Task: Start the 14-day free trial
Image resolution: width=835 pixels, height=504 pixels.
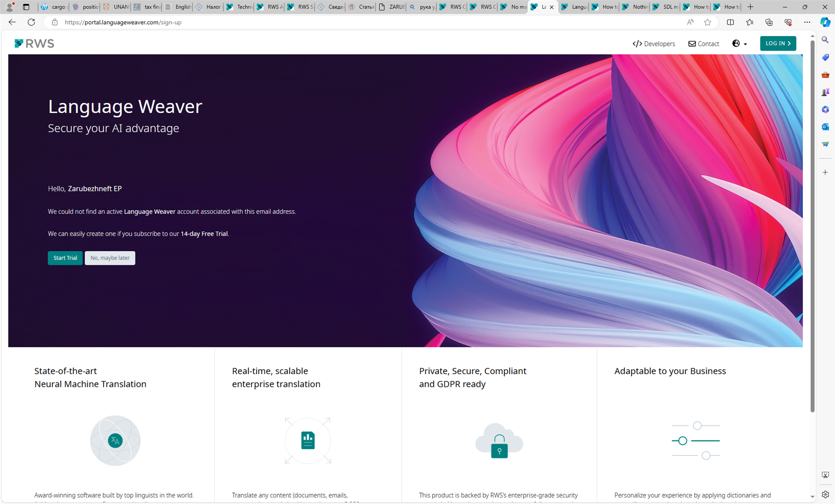Action: point(65,258)
